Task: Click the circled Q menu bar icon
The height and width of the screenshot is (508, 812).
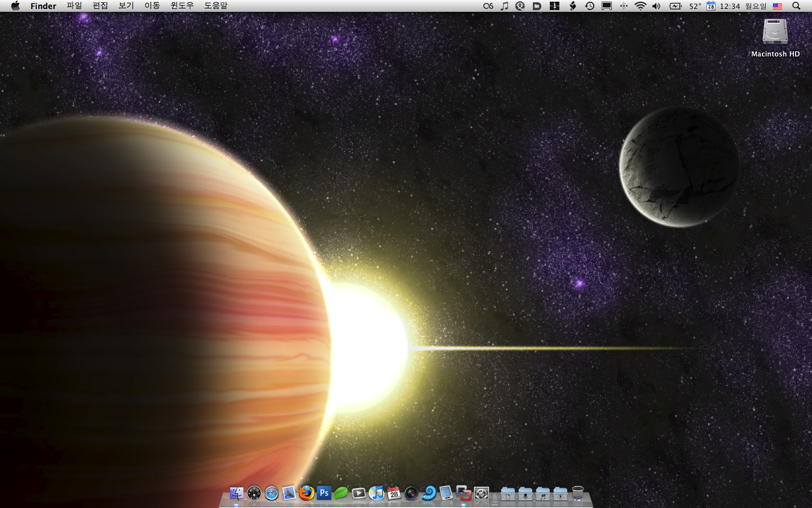Action: click(520, 6)
